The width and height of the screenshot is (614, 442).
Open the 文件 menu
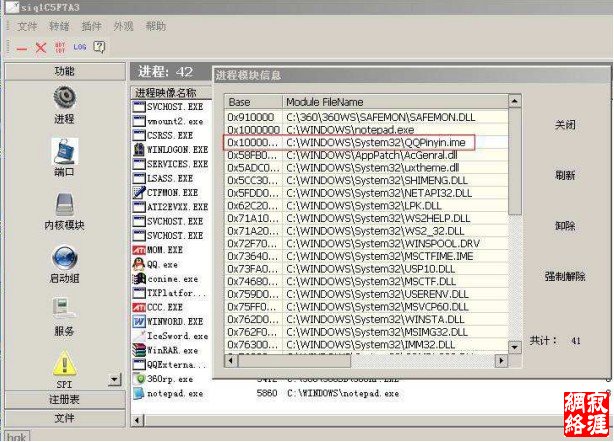(27, 26)
